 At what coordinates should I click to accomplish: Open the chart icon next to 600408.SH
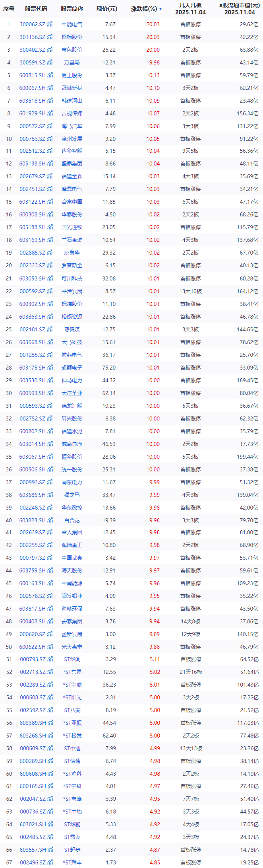pos(50,621)
